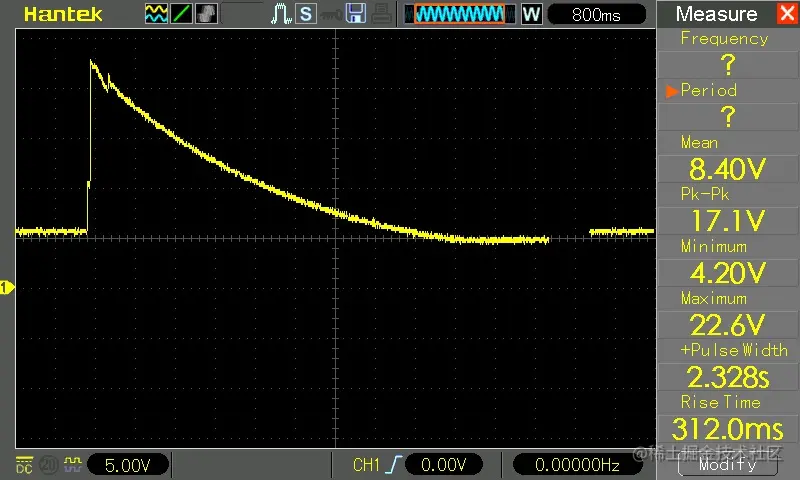This screenshot has height=480, width=800.
Task: Click the 0.00000Hz frequency counter readout
Action: click(x=577, y=465)
